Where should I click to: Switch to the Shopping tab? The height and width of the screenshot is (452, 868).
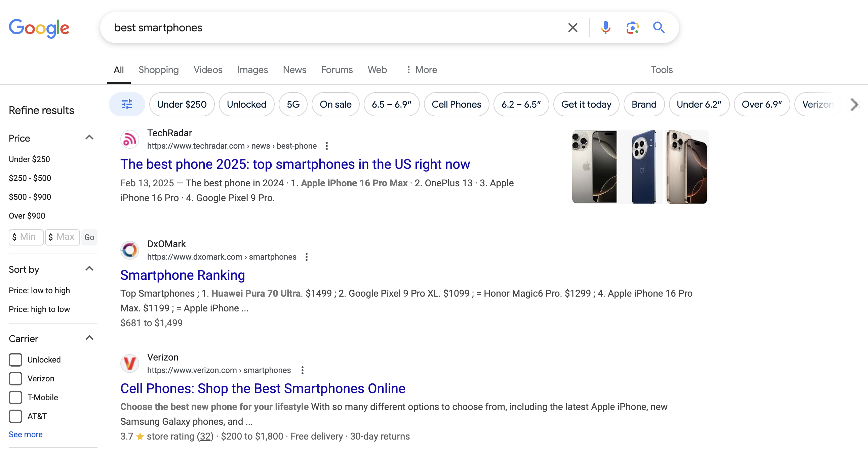coord(158,70)
